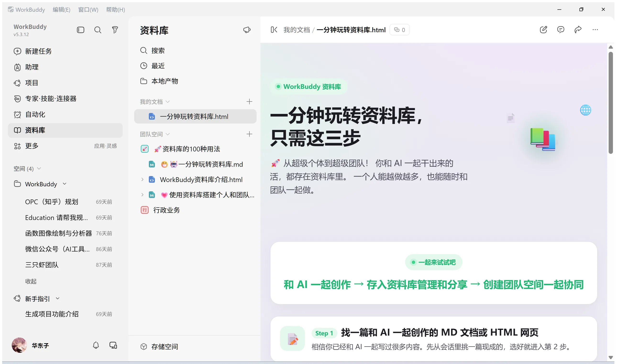Open the 帮助(H) menu
The image size is (617, 364).
(x=116, y=10)
